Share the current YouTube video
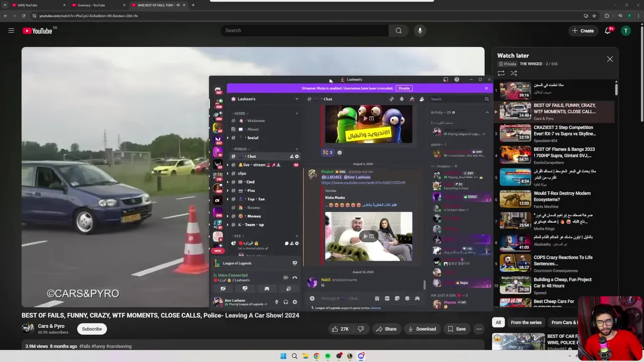The width and height of the screenshot is (644, 362). [386, 329]
